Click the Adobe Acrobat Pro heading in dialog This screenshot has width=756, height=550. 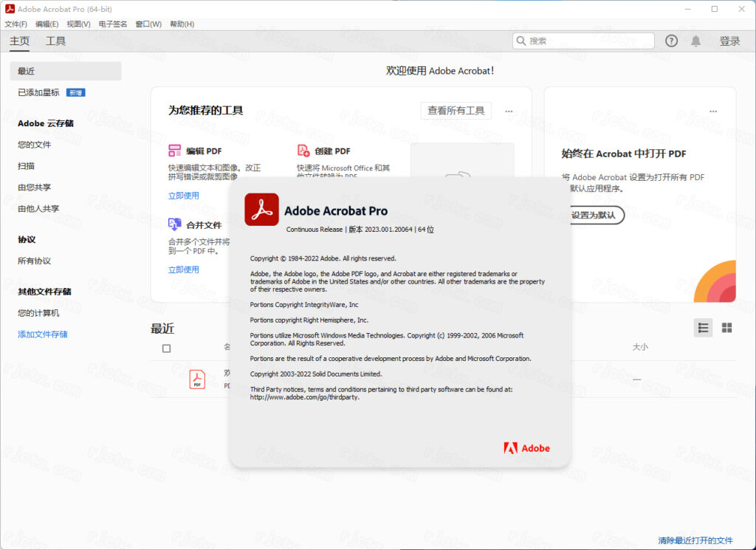(x=336, y=210)
